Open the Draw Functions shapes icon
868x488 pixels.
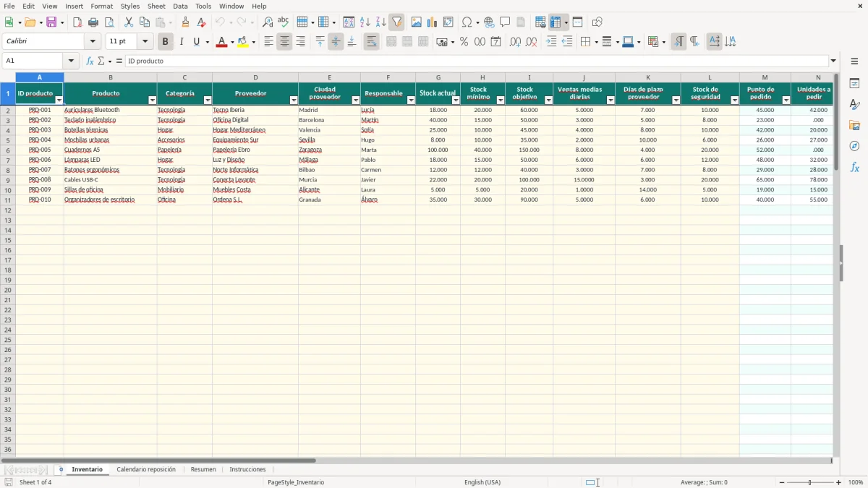pos(597,22)
